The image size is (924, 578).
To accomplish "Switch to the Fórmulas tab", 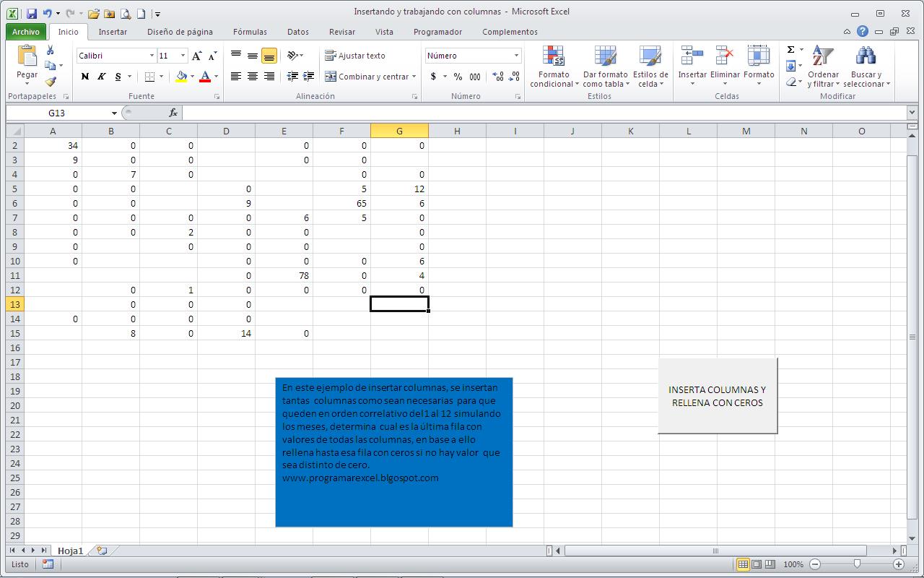I will tap(250, 32).
